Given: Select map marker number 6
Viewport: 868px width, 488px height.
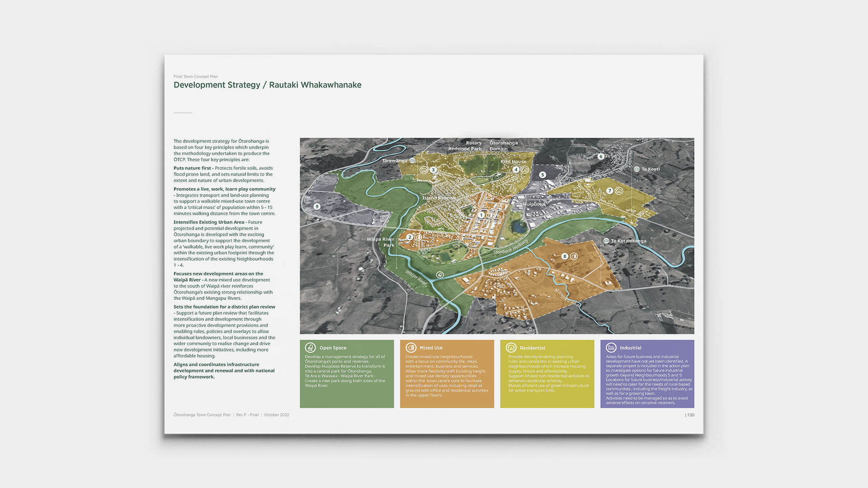Looking at the screenshot, I should pyautogui.click(x=601, y=157).
